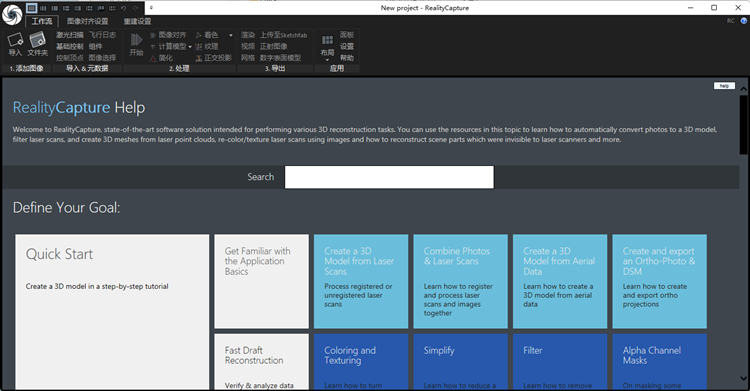
Task: Click 上传至Sketchfab upload option
Action: pos(283,35)
